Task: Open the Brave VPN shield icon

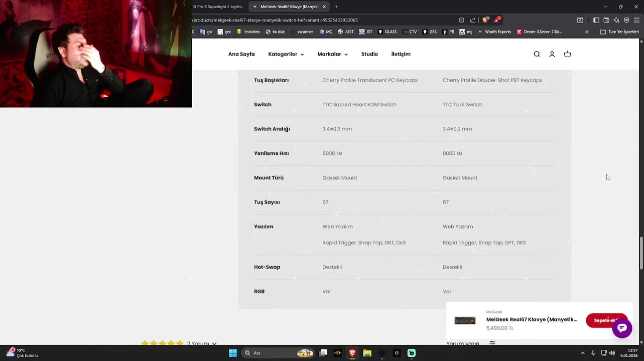Action: click(626, 20)
